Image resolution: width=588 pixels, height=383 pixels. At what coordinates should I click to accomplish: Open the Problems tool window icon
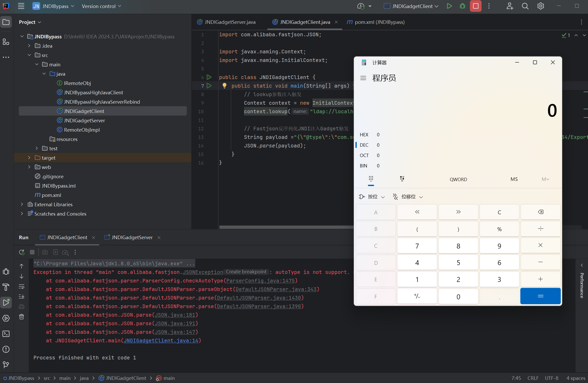click(6, 349)
